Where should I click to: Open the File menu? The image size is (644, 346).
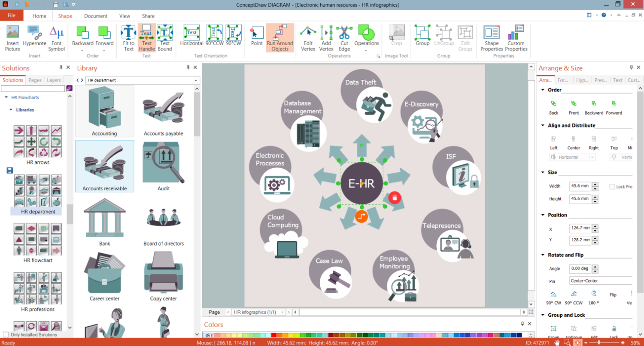pyautogui.click(x=12, y=15)
